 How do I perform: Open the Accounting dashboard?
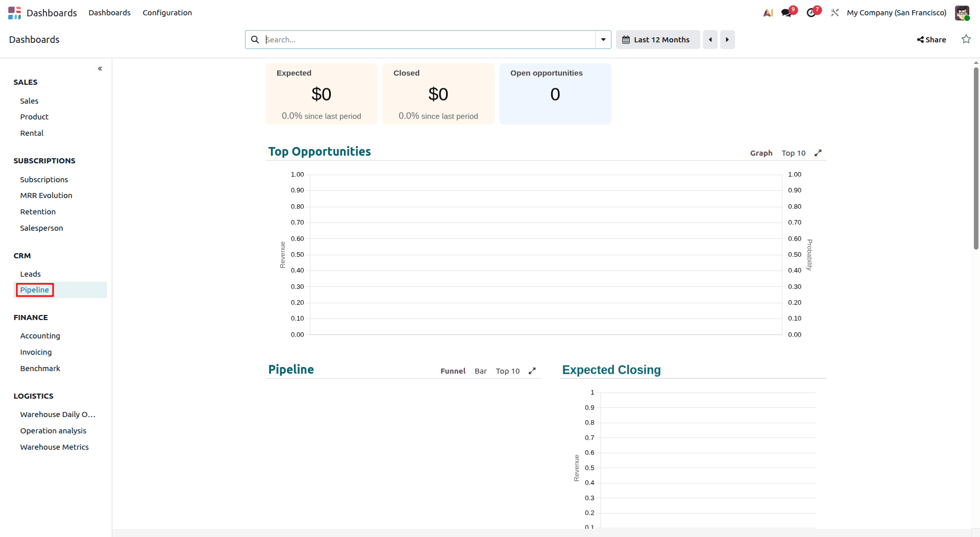point(40,336)
